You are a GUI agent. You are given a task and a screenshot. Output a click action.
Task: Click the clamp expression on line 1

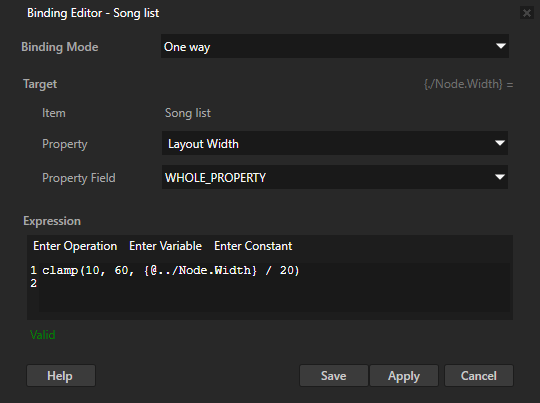(171, 270)
